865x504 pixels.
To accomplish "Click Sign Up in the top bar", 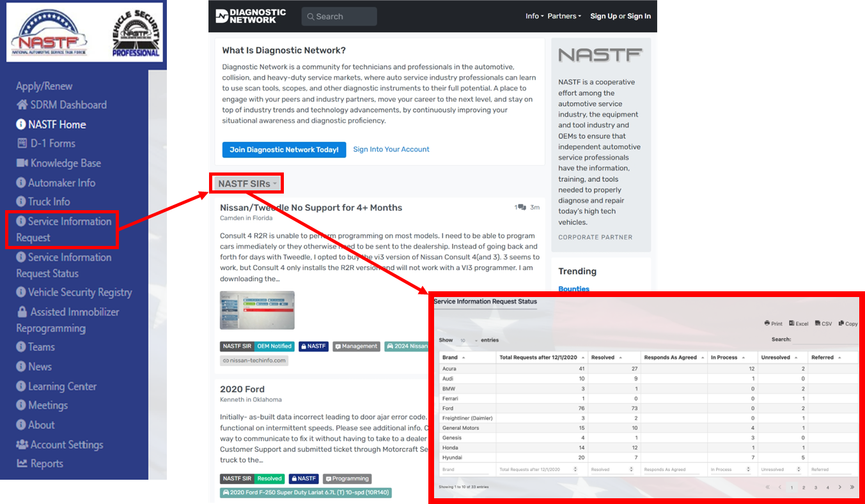I will (604, 17).
